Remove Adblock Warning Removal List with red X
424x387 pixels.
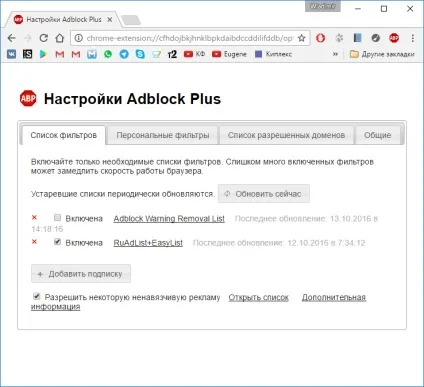(34, 218)
